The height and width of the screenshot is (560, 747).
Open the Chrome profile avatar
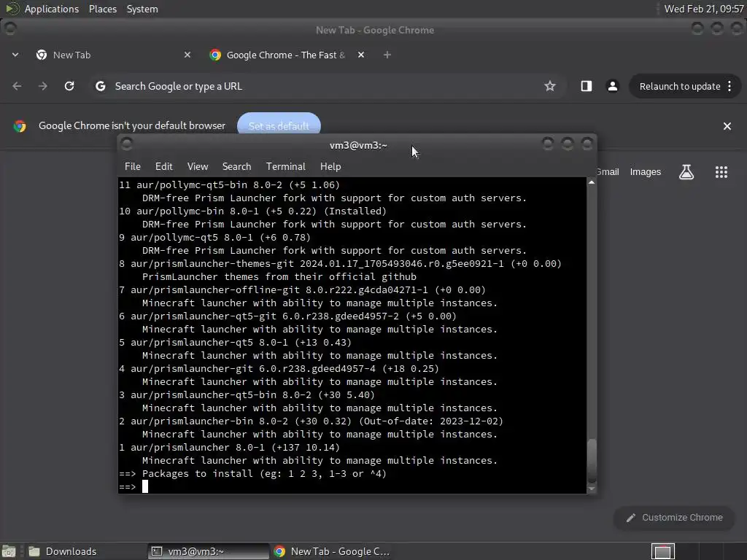tap(613, 86)
